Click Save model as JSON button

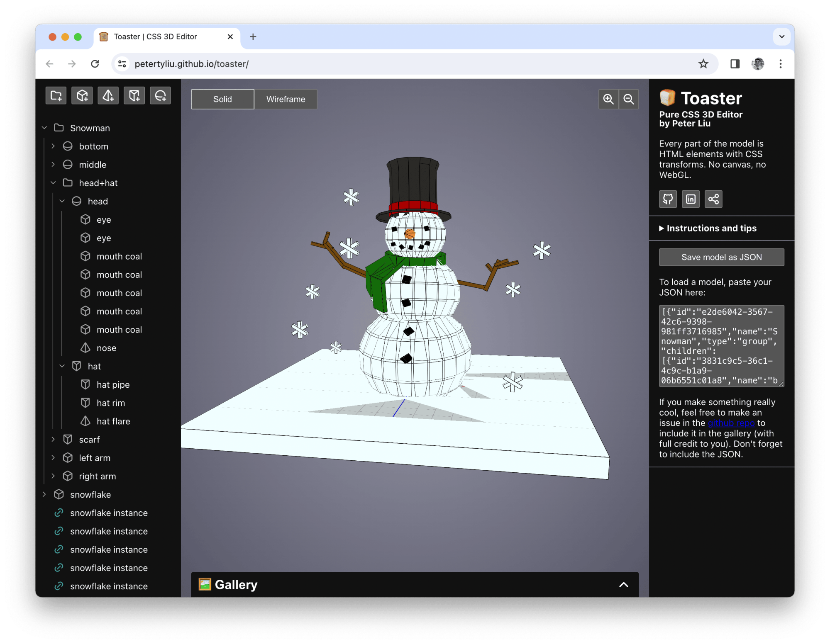tap(721, 257)
